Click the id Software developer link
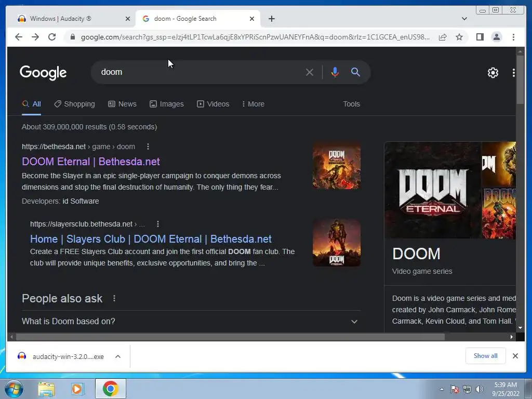 click(81, 201)
